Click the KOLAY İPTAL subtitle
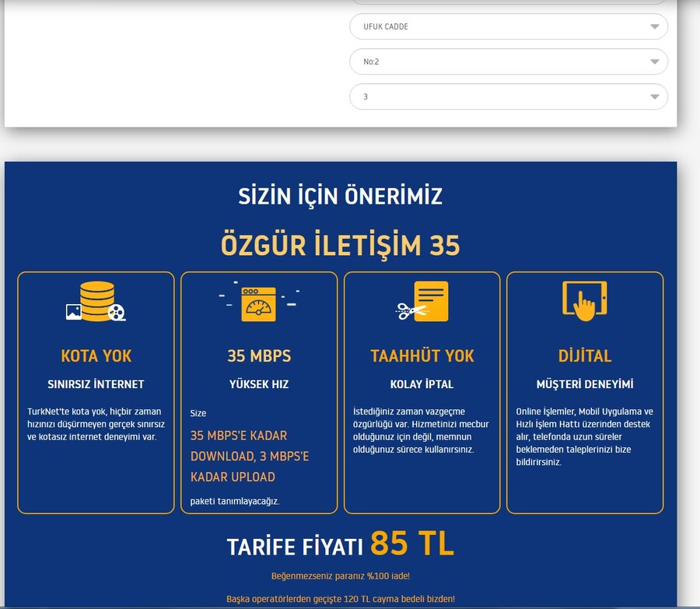This screenshot has width=700, height=609. pos(422,384)
